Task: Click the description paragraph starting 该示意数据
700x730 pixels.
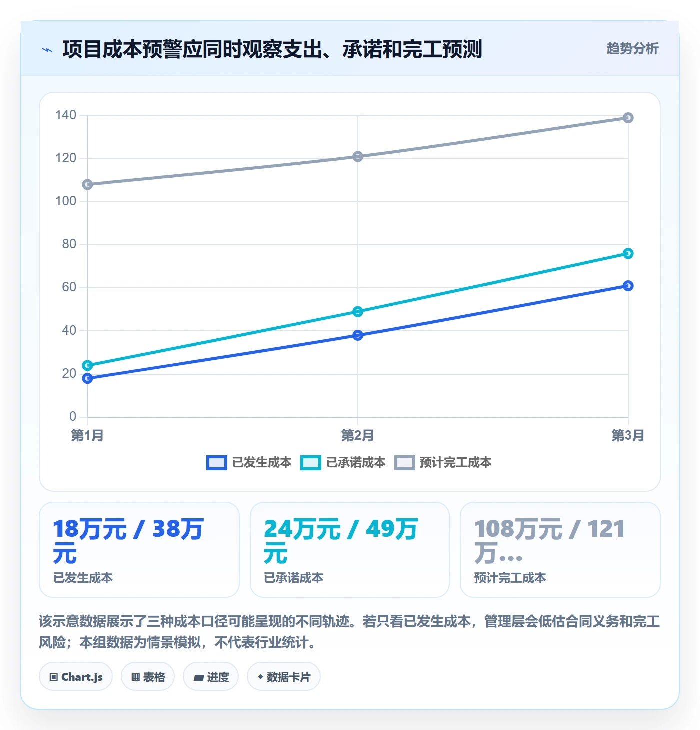Action: pos(349,632)
